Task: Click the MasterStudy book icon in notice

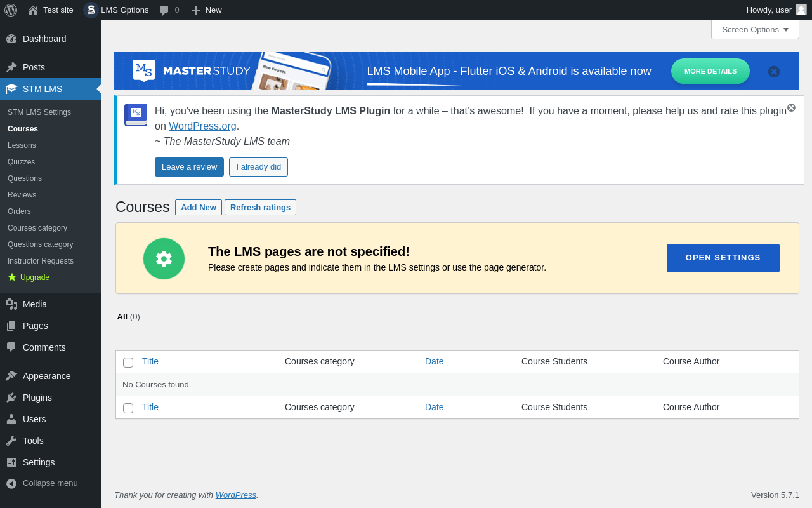Action: coord(136,115)
